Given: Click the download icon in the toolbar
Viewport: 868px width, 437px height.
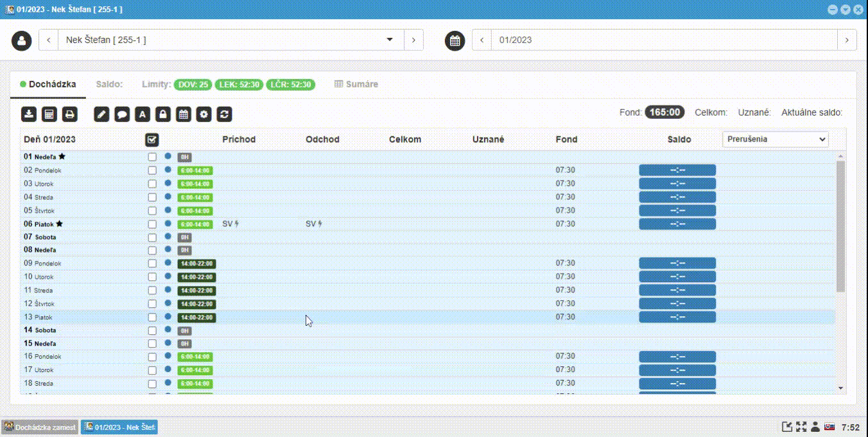Looking at the screenshot, I should (28, 114).
